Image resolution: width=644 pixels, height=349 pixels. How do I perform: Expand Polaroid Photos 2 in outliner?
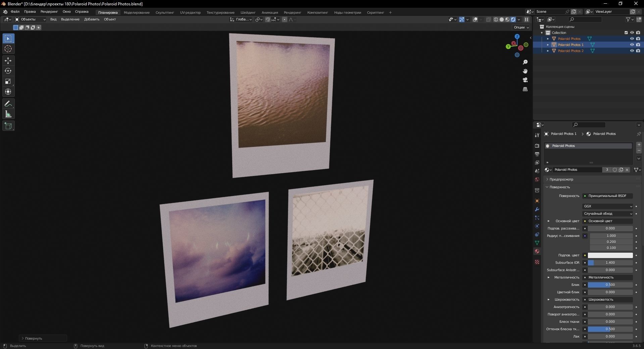pos(548,51)
